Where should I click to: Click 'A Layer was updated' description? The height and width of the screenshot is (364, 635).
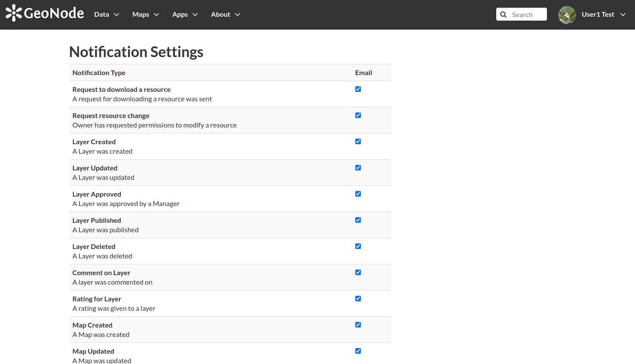coord(104,178)
